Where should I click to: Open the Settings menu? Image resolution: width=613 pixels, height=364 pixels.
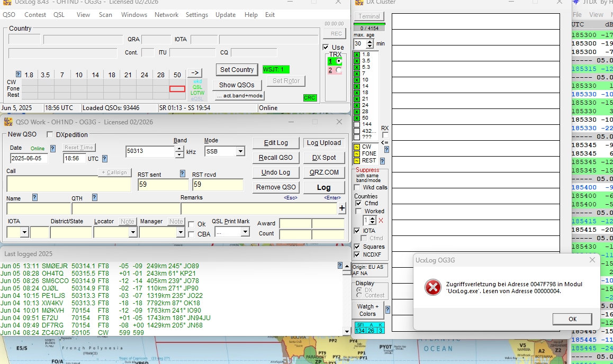point(196,15)
